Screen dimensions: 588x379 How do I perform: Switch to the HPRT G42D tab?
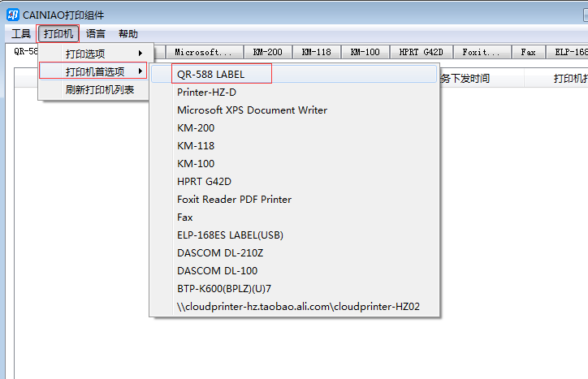click(x=421, y=52)
